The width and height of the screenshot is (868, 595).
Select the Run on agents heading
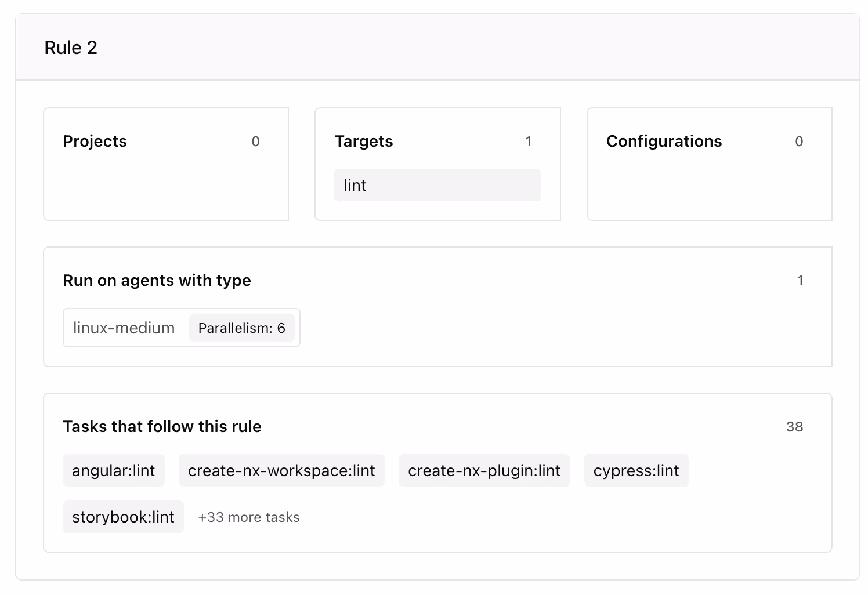point(157,281)
